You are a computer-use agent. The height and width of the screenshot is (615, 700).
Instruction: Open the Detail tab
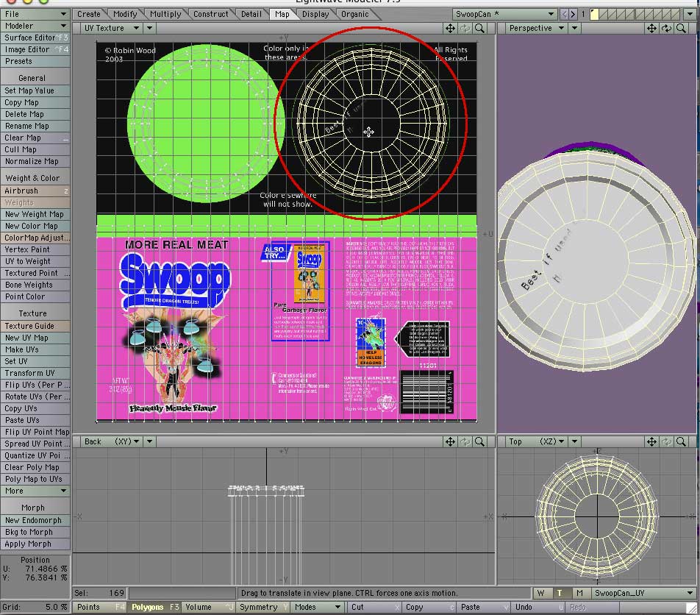(251, 14)
